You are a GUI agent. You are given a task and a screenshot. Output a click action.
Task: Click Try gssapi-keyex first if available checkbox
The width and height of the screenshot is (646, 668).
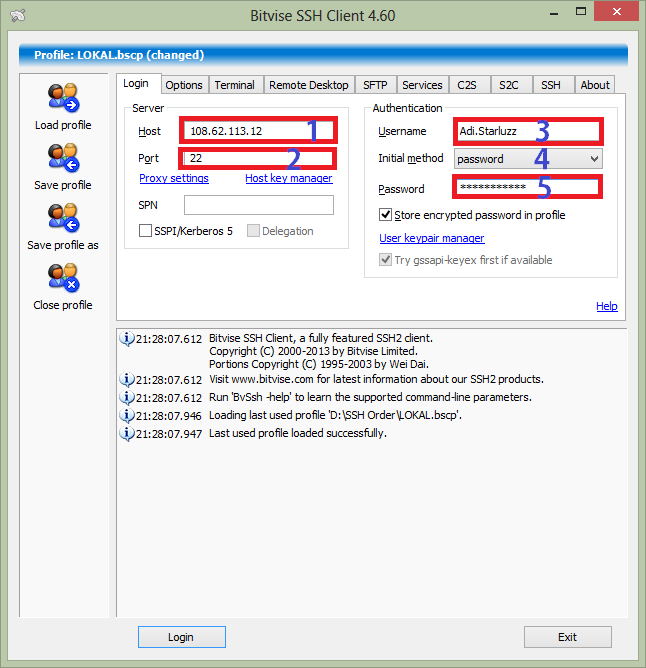tap(385, 259)
